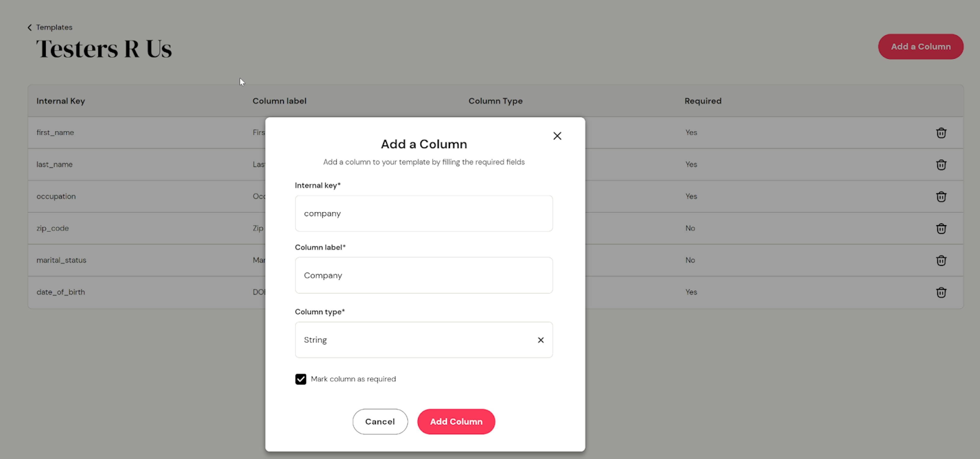Delete marital_status using its trash icon

(x=941, y=261)
